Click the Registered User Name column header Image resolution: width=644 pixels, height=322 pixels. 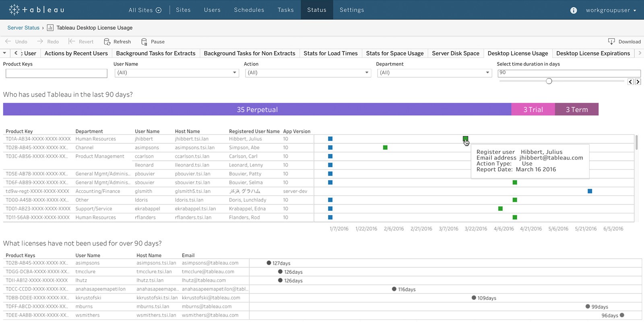(x=254, y=131)
